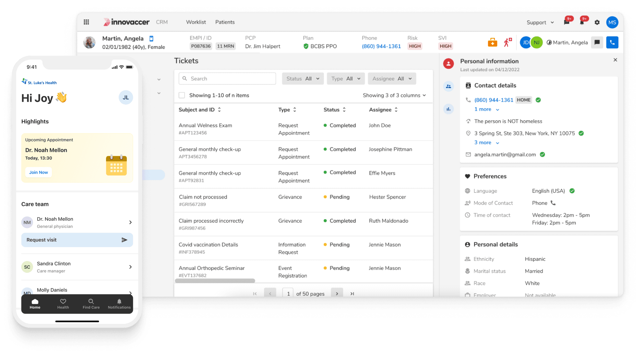Open the people group sidebar icon
This screenshot has height=354, width=644.
pos(448,86)
